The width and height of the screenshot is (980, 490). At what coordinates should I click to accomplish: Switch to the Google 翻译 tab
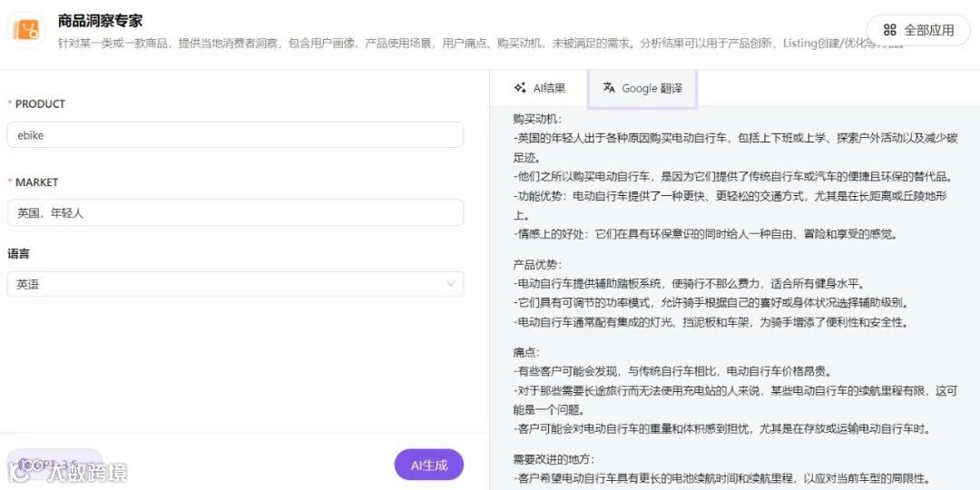coord(642,88)
